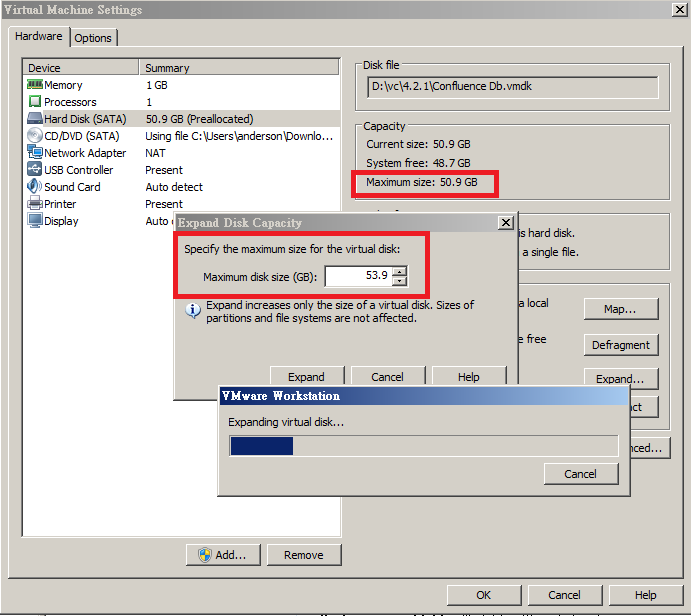Select the CD/DVD (SATA) row label
This screenshot has width=691, height=616.
point(82,136)
